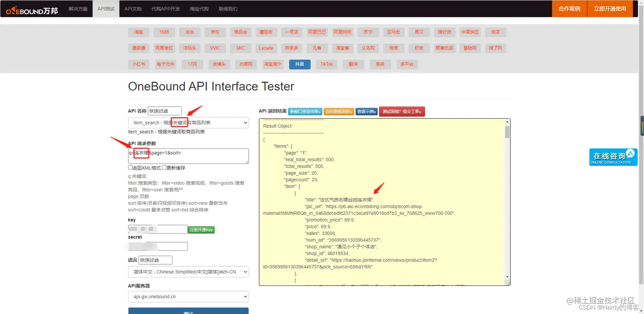Click the API result pane scrollbar thumb
Image resolution: width=644 pixels, height=314 pixels.
507,132
